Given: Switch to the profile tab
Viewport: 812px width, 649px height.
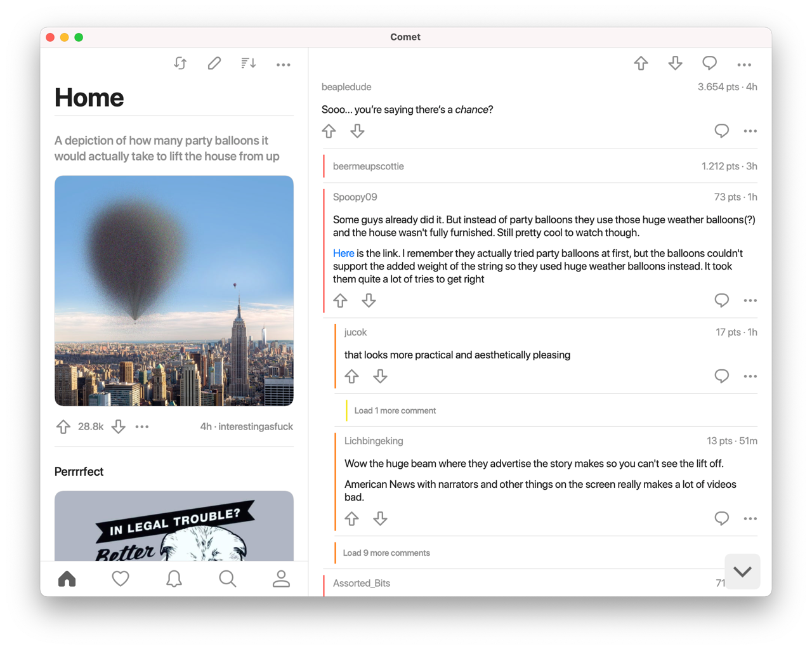Looking at the screenshot, I should [281, 579].
